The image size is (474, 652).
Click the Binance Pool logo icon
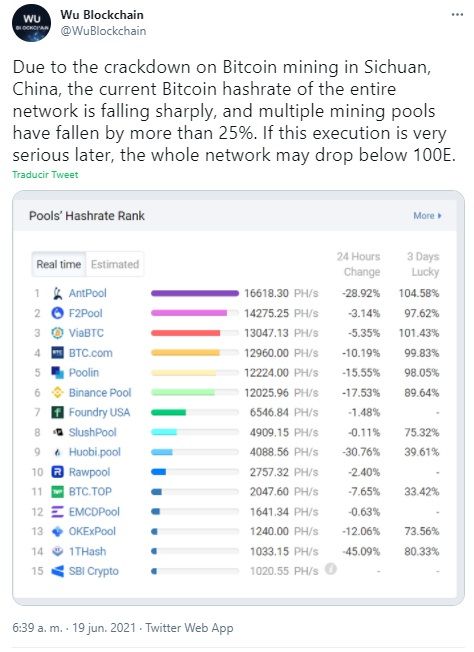tap(57, 392)
